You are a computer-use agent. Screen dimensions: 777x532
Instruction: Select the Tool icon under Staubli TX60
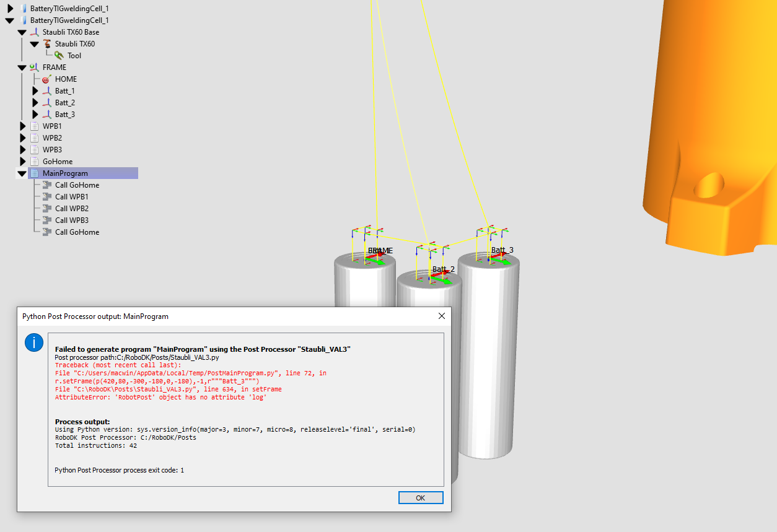click(59, 56)
